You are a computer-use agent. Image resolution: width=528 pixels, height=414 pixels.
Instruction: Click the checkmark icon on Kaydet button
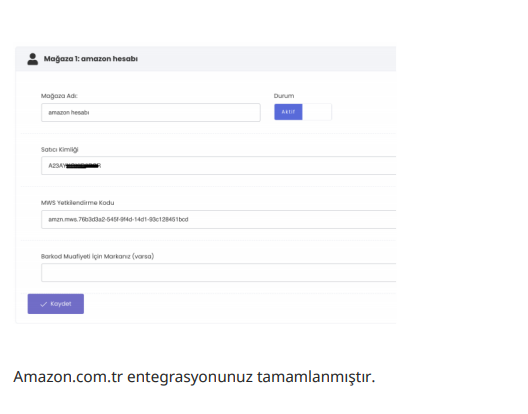tap(43, 304)
